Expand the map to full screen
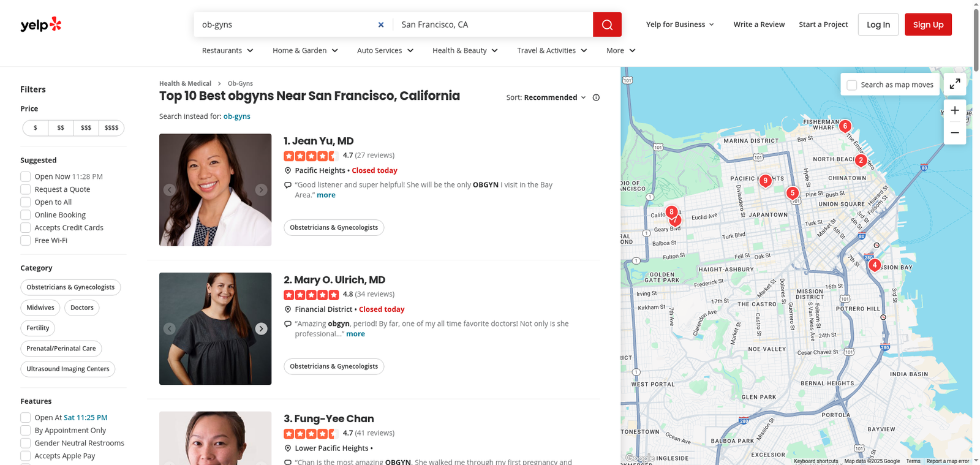Viewport: 980px width, 465px height. [955, 85]
